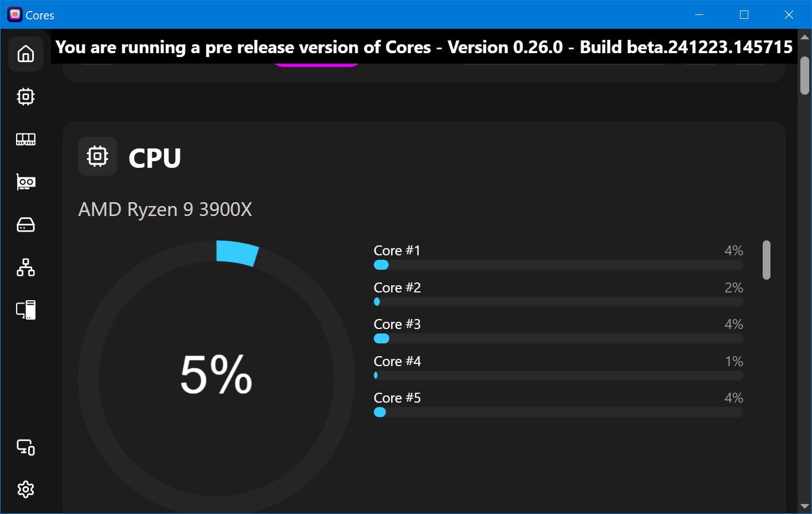Click the Core #3 label

click(x=397, y=324)
